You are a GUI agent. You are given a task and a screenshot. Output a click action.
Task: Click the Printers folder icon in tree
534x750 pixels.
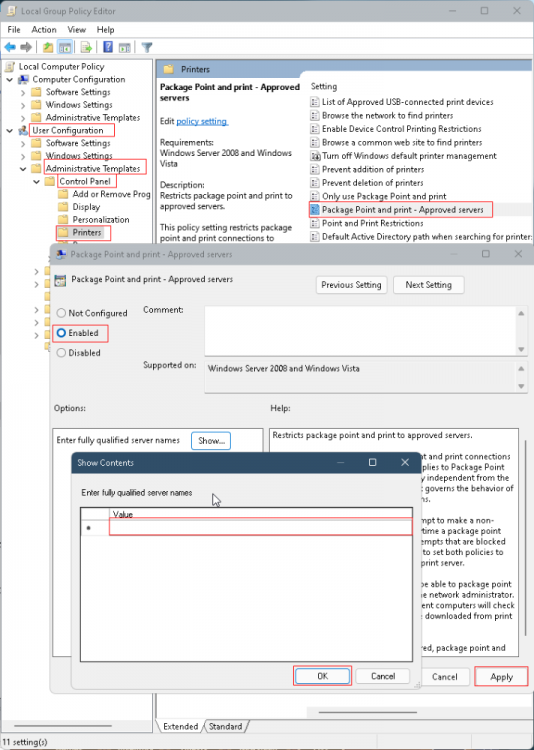tap(63, 232)
